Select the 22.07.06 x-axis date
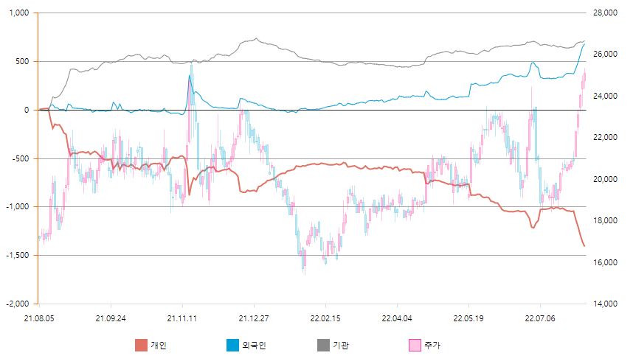Viewport: 633px width, 364px height. click(x=540, y=318)
